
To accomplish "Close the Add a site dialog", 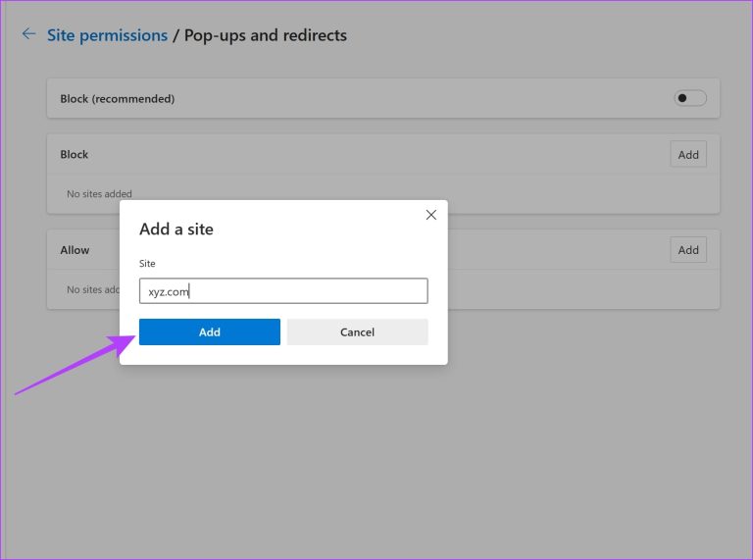I will click(430, 215).
